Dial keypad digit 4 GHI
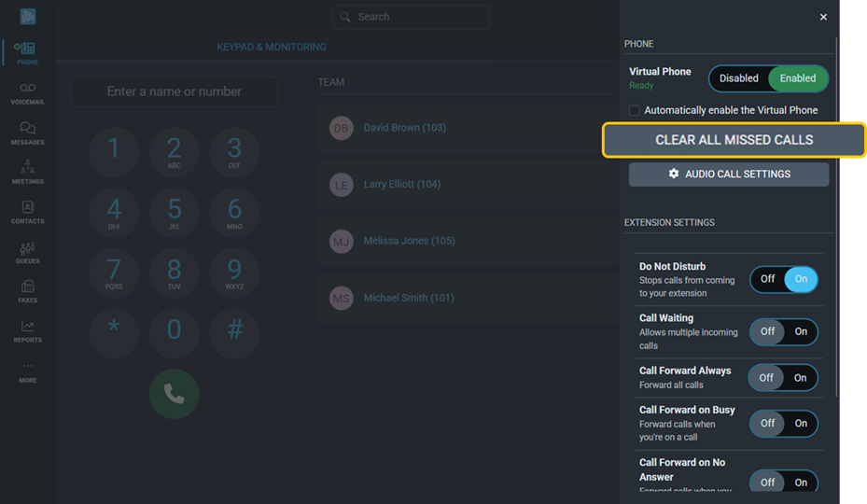The width and height of the screenshot is (867, 504). (x=114, y=213)
